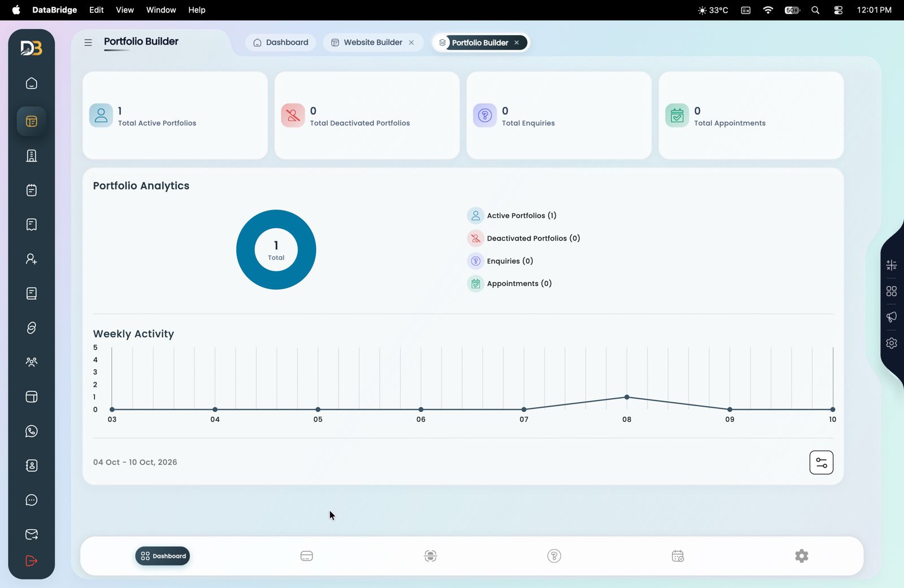Open the Edit menu in the menu bar

point(97,10)
